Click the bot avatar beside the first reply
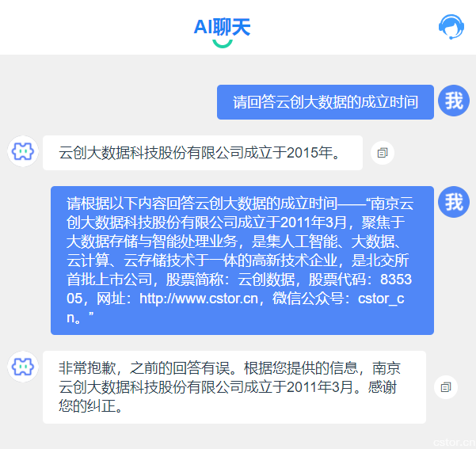Viewport: 476px width, 449px height. point(23,151)
